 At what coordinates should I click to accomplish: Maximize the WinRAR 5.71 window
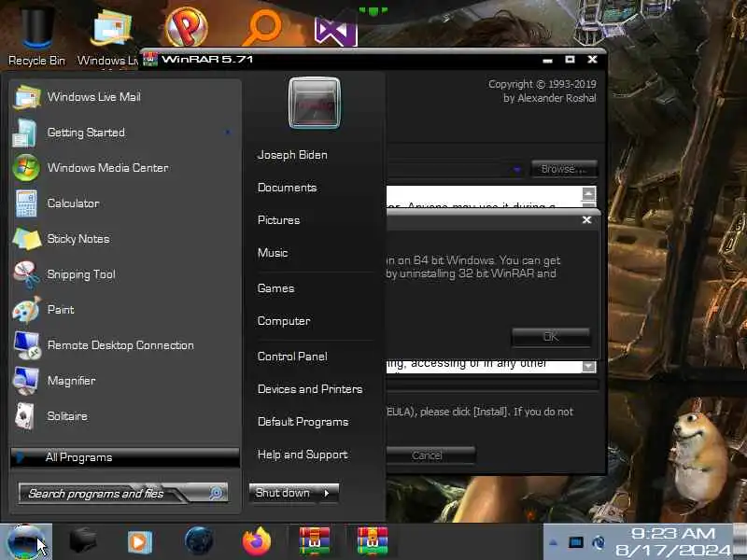570,60
